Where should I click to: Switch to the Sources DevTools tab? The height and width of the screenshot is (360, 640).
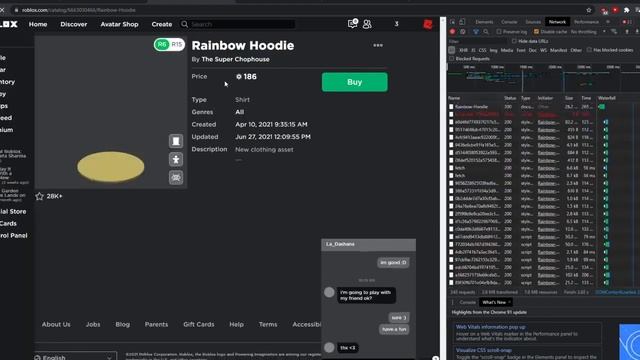point(533,22)
